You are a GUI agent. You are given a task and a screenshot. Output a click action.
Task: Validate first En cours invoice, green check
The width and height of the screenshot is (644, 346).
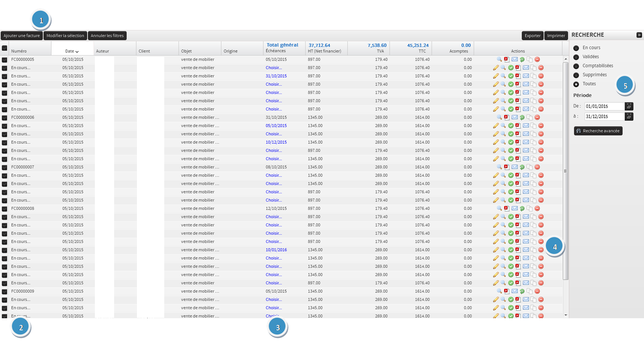click(x=511, y=68)
